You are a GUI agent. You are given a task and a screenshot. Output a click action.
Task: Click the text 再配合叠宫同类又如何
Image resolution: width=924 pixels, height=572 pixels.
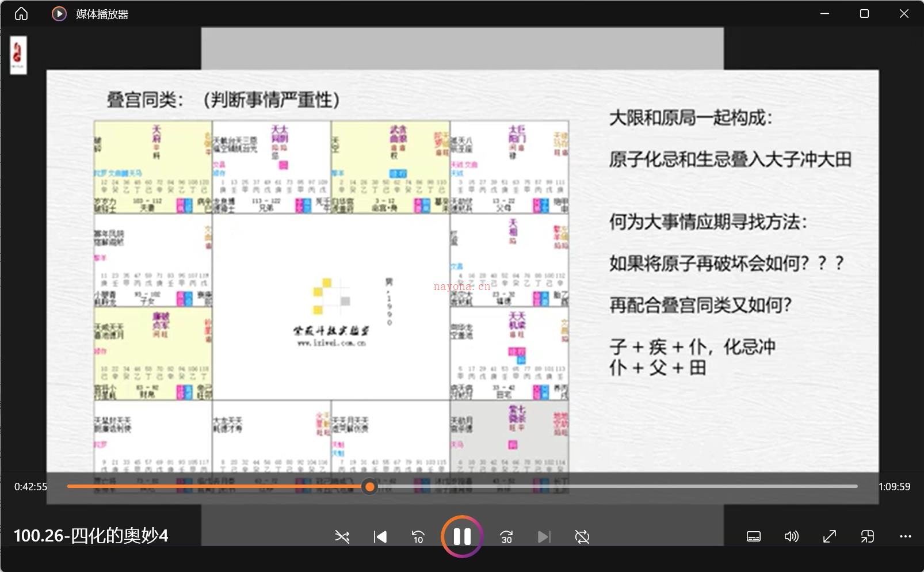pyautogui.click(x=701, y=304)
